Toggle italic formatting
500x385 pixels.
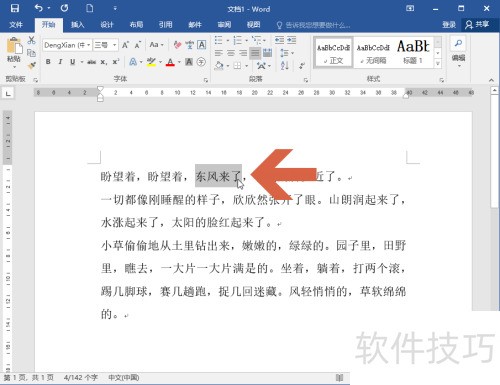coord(60,62)
